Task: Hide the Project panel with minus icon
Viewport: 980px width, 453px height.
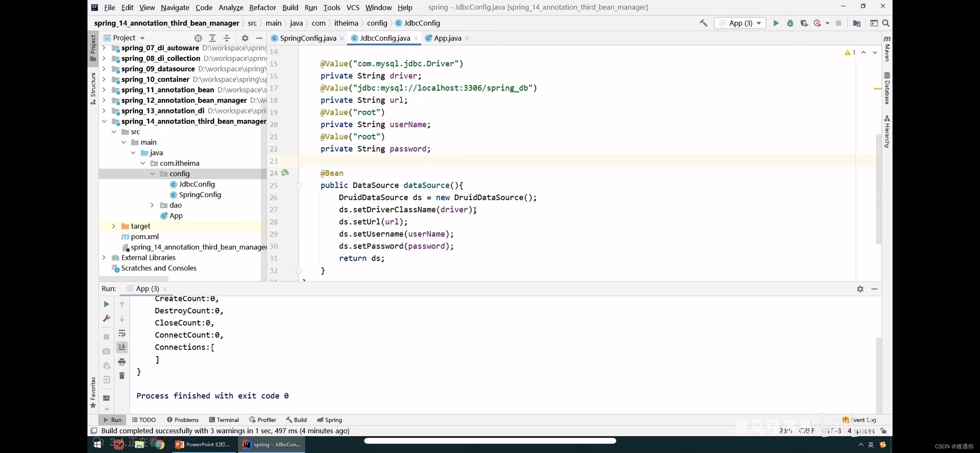Action: [259, 38]
